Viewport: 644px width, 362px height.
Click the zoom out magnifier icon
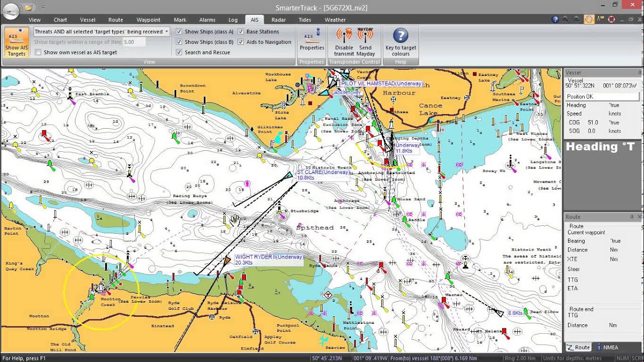point(578,20)
